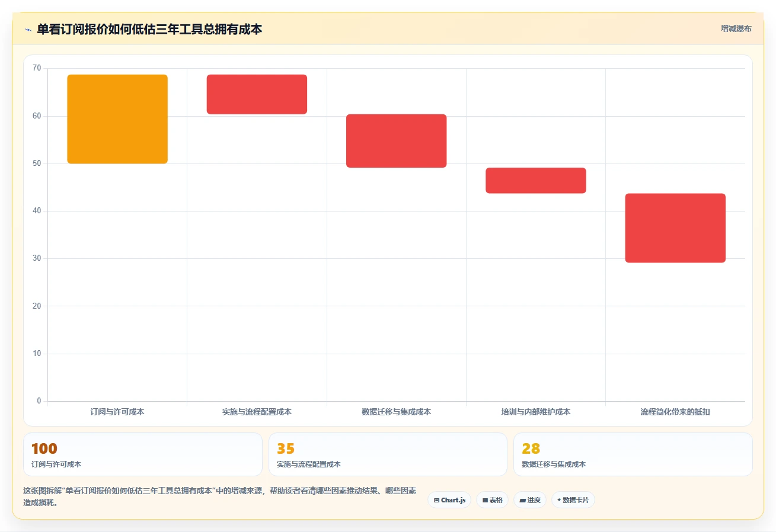776x532 pixels.
Task: Click the 流程简化带来的抵扣 x-axis label
Action: (x=675, y=412)
